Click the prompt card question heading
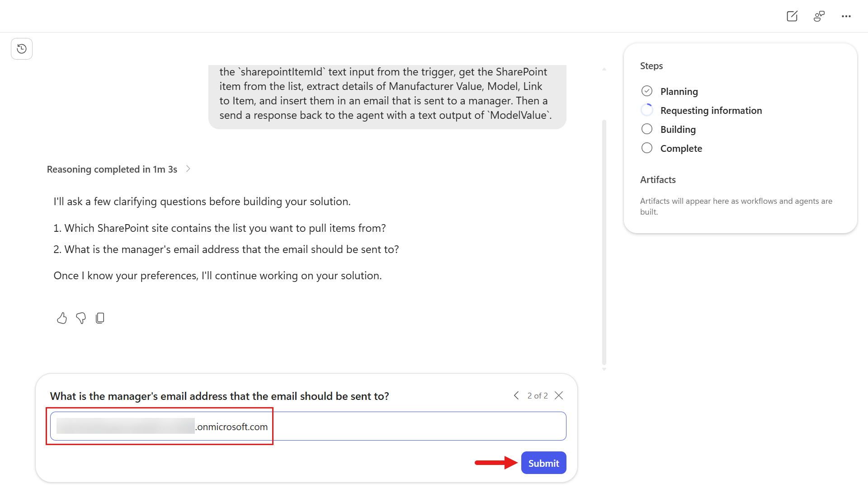The image size is (868, 488). tap(219, 396)
